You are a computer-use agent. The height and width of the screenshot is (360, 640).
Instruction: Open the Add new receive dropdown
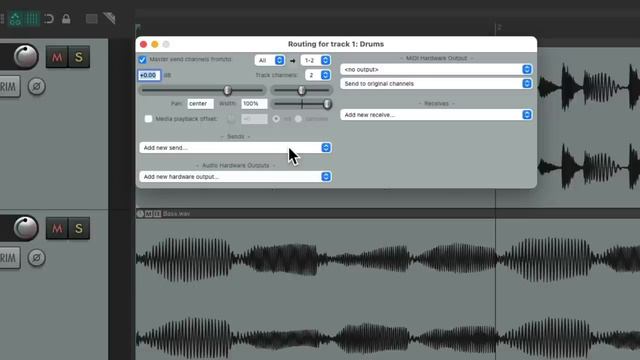click(436, 115)
